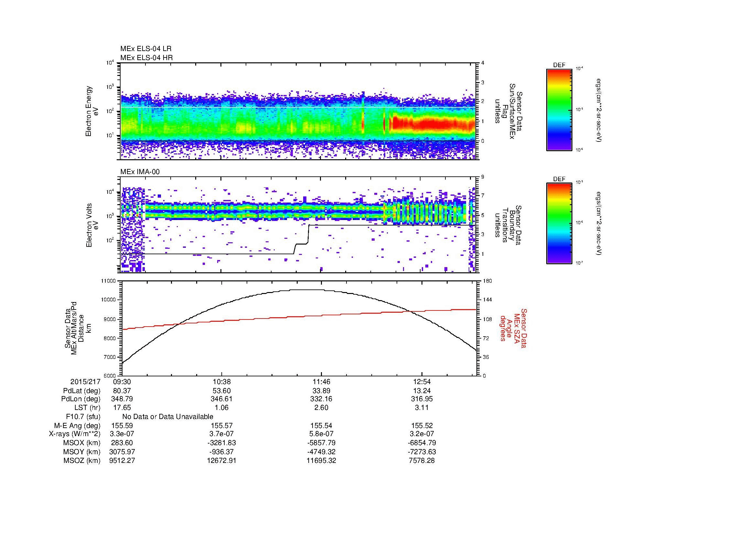The height and width of the screenshot is (534, 756).
Task: Click PdLat value 33.89
Action: click(321, 391)
